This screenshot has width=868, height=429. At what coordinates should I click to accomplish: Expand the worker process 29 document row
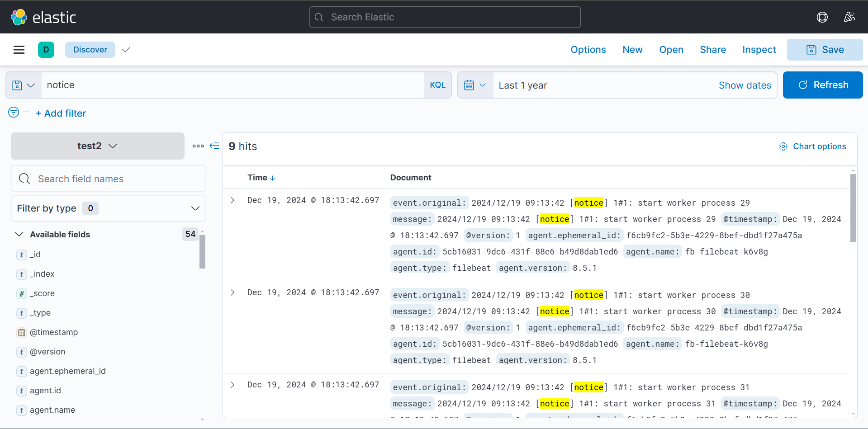(232, 200)
